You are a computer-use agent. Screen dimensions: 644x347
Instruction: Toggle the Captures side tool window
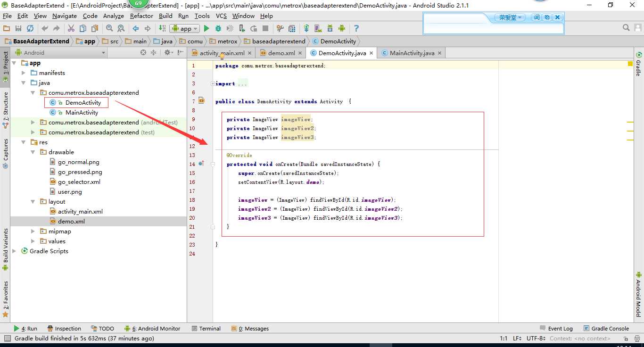pos(6,153)
